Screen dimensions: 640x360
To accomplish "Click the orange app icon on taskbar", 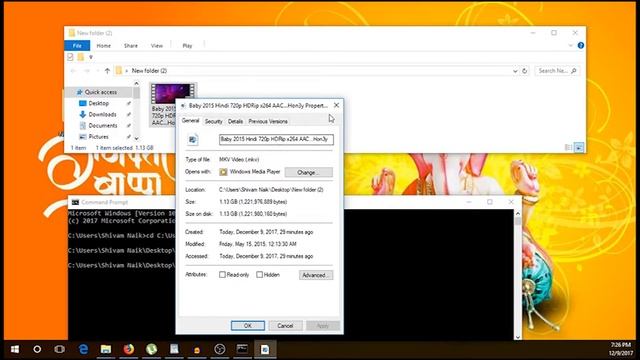I will tap(197, 349).
